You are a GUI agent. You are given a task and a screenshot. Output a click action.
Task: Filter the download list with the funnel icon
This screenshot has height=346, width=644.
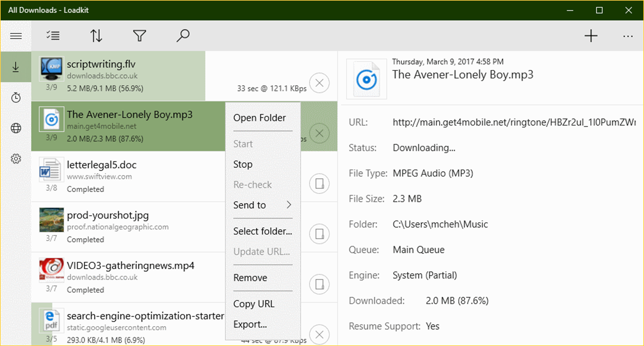pos(139,35)
